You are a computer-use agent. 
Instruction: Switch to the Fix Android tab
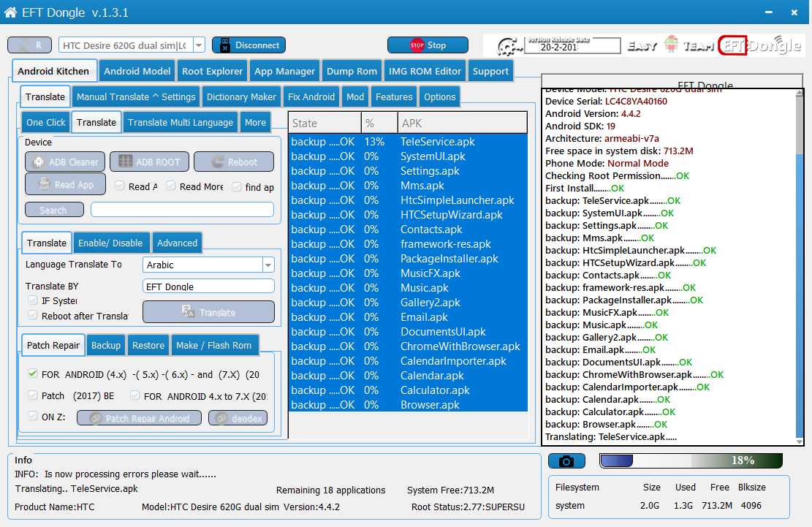pos(311,96)
